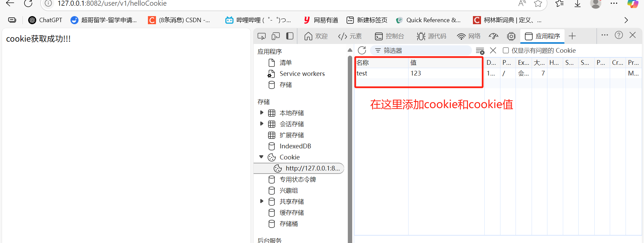Toggle the DevTools sidebar panel icon
Screen dimensions: 644x243
point(290,36)
